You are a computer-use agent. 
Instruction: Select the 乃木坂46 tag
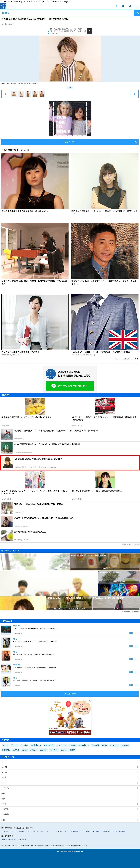(72, 745)
